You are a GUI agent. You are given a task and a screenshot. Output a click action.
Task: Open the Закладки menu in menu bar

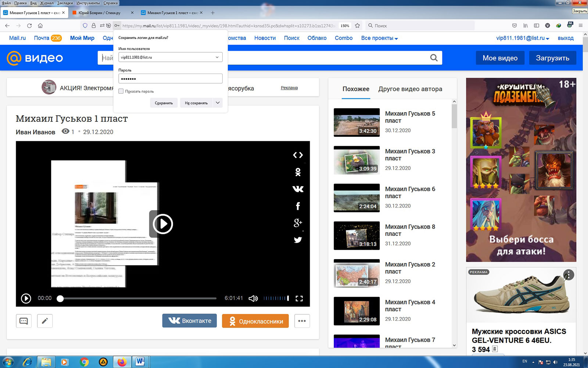pos(65,3)
